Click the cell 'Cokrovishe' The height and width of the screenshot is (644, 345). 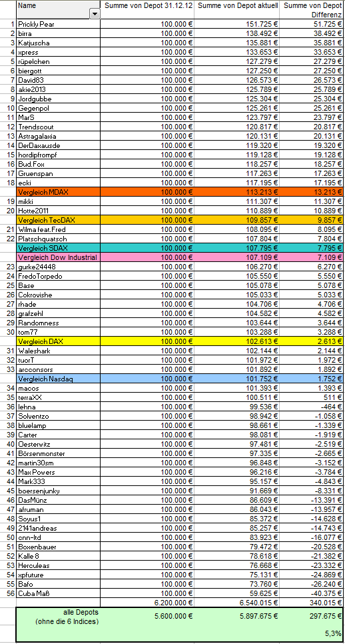[x=58, y=295]
